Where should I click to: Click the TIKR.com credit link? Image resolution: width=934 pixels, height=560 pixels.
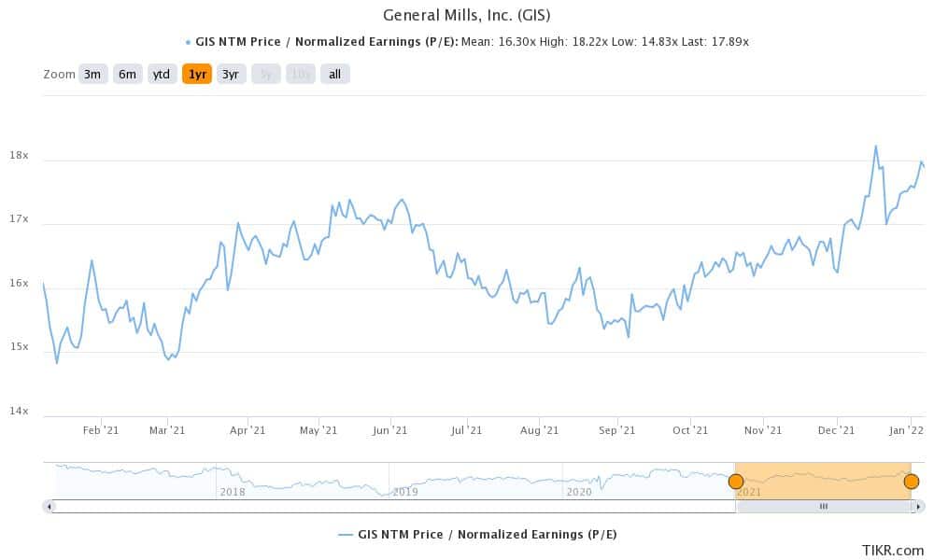click(892, 551)
